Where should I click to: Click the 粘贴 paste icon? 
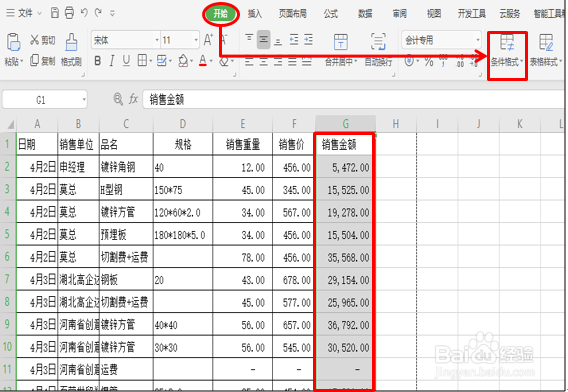click(x=13, y=42)
